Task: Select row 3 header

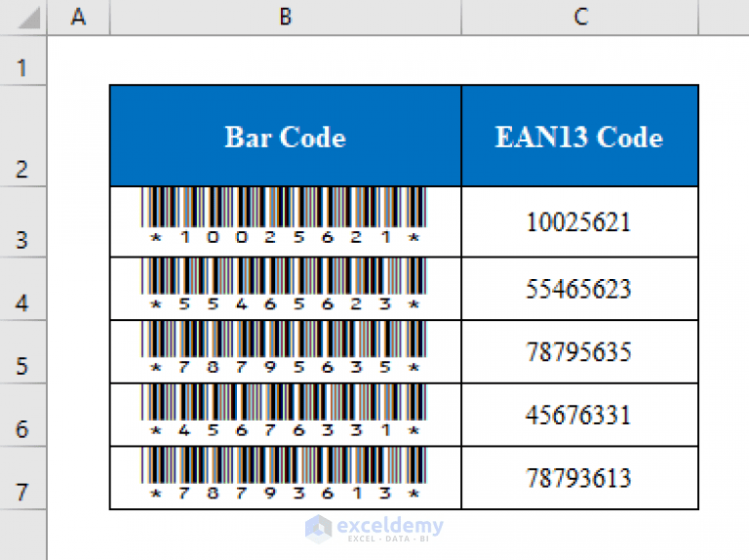Action: tap(23, 222)
